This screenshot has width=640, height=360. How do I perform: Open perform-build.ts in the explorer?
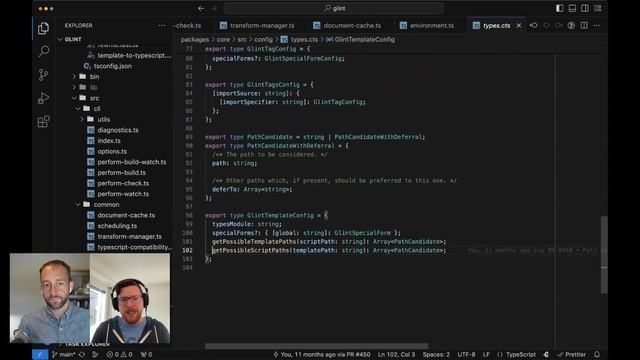(121, 172)
